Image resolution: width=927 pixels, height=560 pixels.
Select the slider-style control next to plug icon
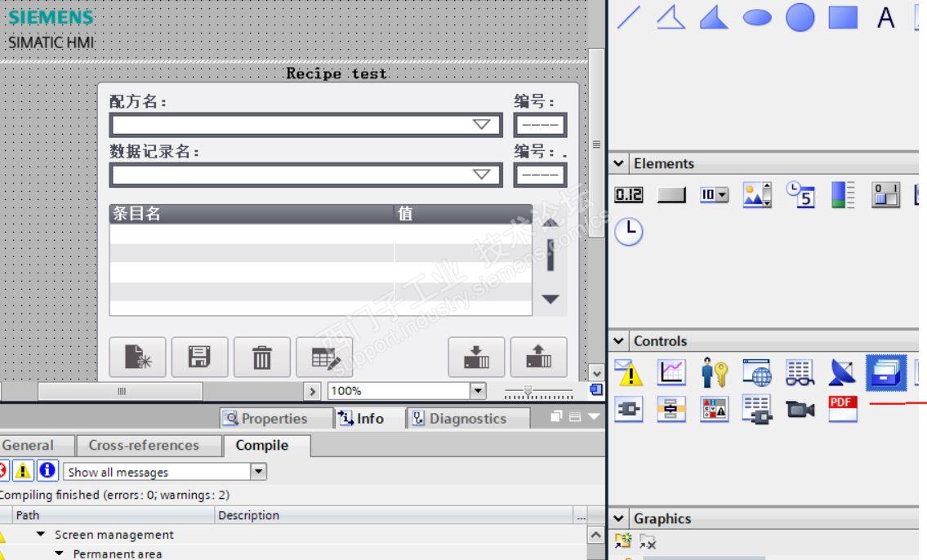(671, 409)
